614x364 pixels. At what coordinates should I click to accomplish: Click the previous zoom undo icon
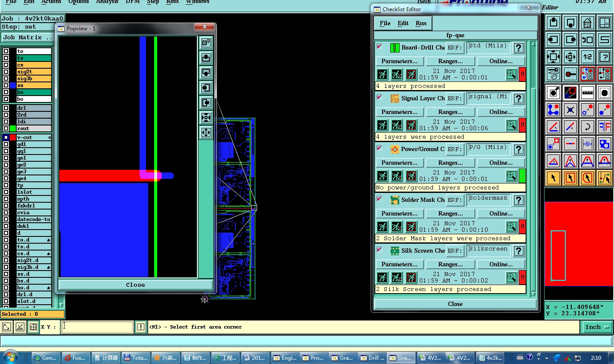[x=588, y=40]
